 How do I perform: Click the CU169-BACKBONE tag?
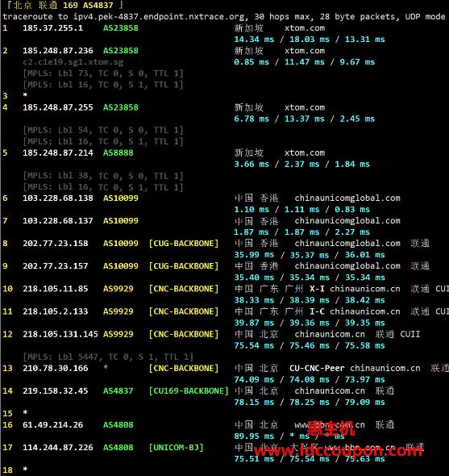[x=189, y=391]
